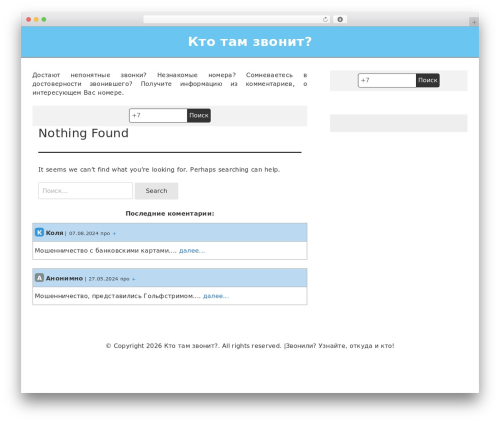Click text "Мошенничество с банковскими картами"
Image resolution: width=500 pixels, height=423 pixels.
tap(102, 251)
